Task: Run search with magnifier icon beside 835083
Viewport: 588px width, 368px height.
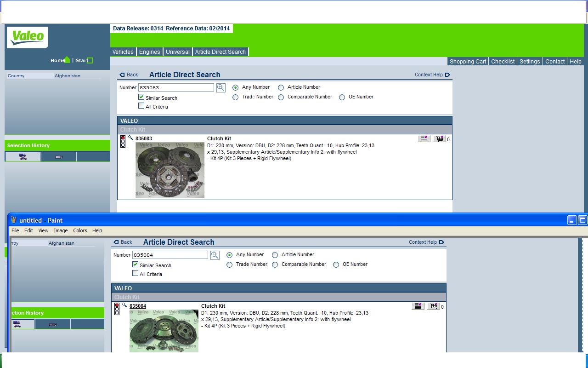Action: tap(220, 87)
